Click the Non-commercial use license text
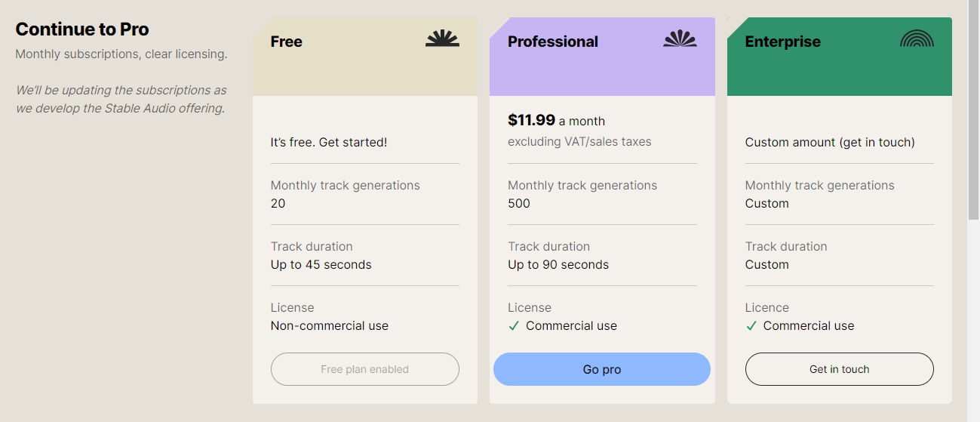 coord(330,326)
